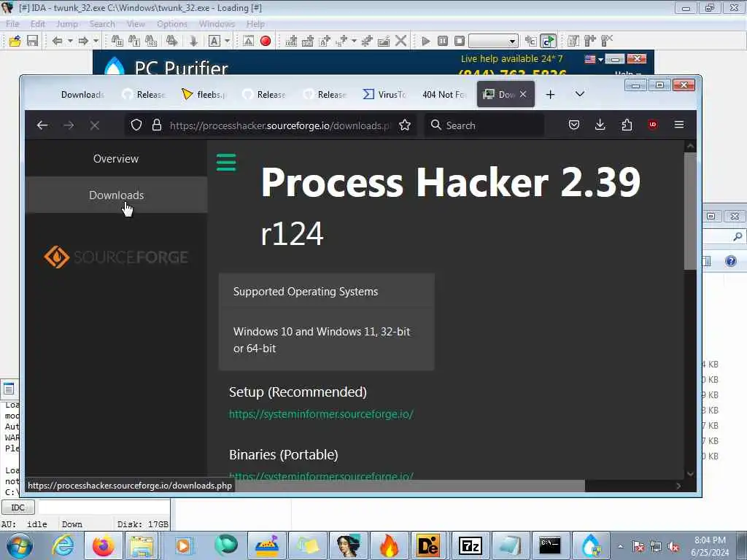Expand the list all tabs chevron

(x=580, y=94)
